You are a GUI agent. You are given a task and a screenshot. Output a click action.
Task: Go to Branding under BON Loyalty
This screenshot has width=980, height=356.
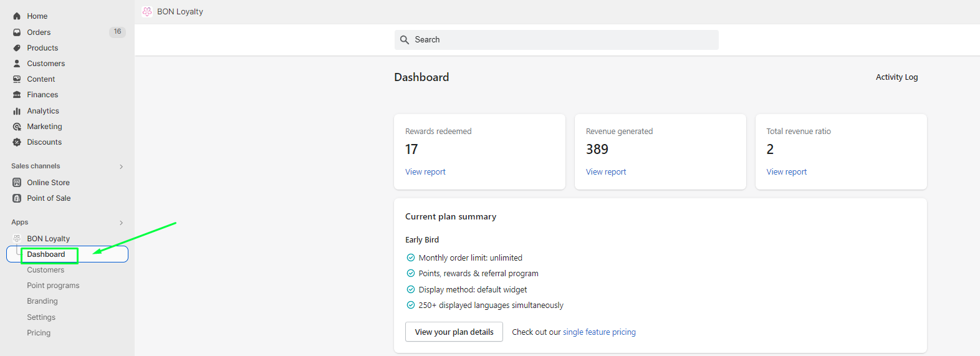pyautogui.click(x=42, y=301)
